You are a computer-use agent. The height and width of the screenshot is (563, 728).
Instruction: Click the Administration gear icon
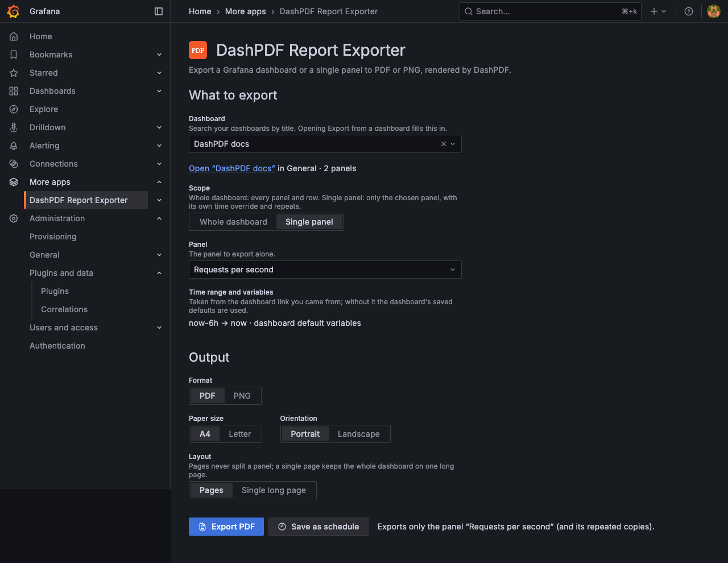(14, 218)
